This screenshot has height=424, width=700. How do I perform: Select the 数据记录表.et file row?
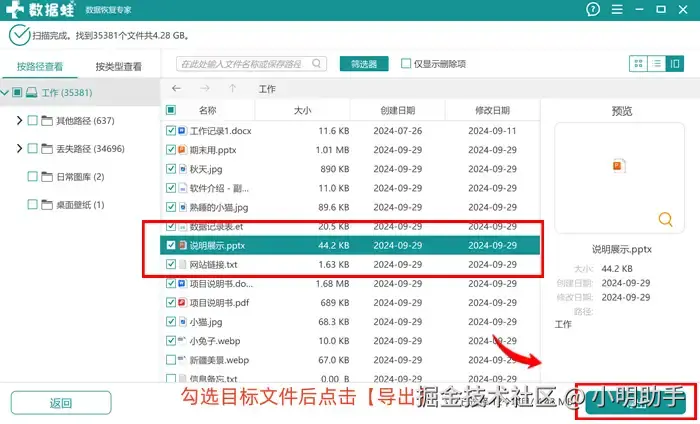click(350, 226)
